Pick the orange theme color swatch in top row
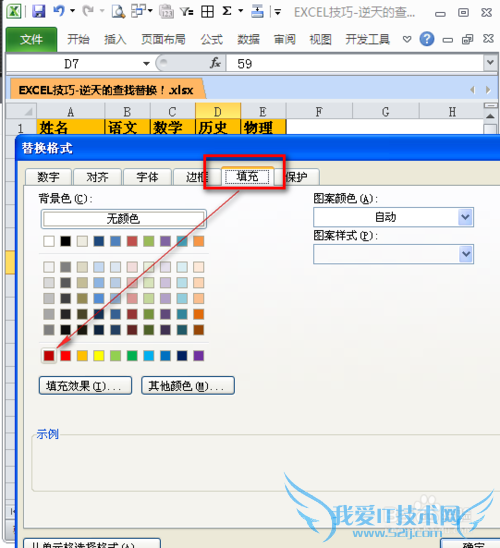 point(198,241)
